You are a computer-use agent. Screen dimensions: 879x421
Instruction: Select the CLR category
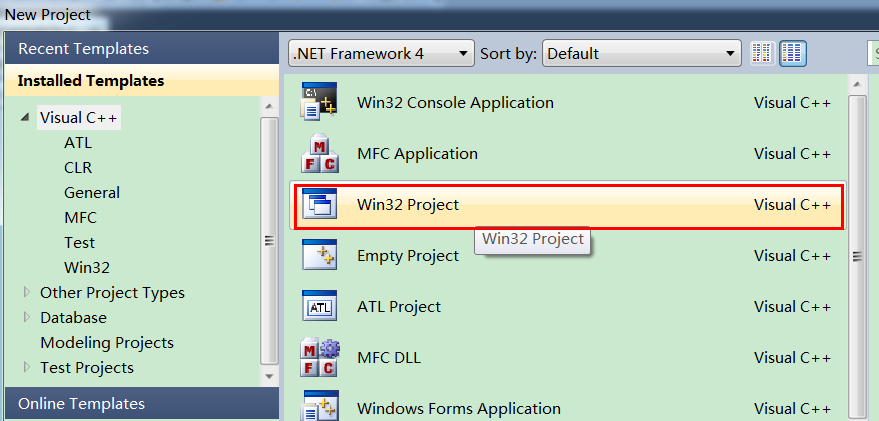click(78, 168)
